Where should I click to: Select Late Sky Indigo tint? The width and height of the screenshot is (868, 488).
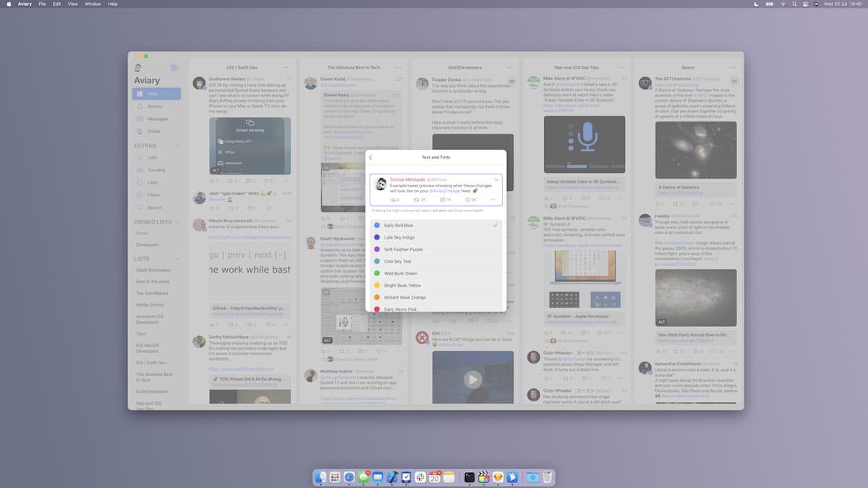click(435, 237)
